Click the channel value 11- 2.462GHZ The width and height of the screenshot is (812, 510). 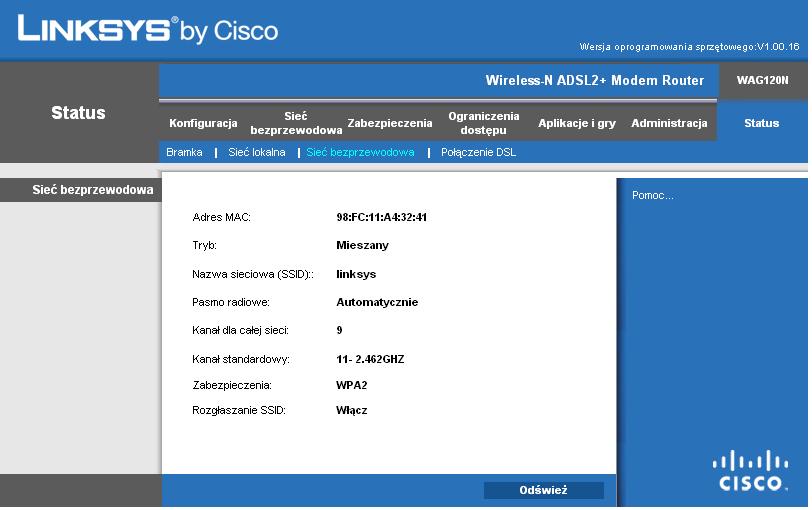(x=370, y=359)
